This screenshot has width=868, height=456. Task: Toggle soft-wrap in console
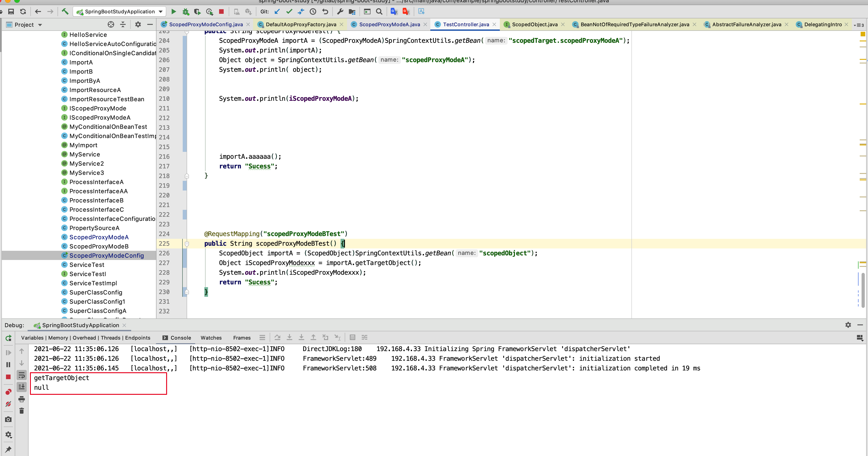tap(22, 375)
